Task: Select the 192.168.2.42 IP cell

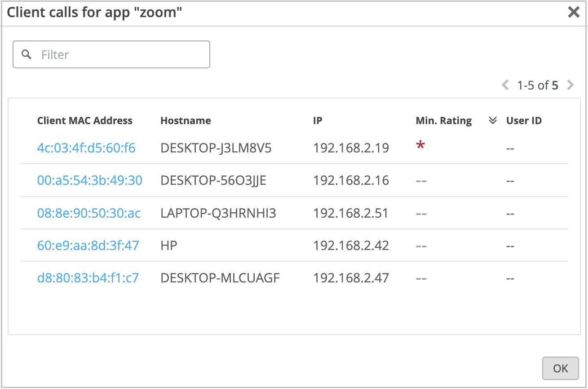Action: (x=351, y=245)
